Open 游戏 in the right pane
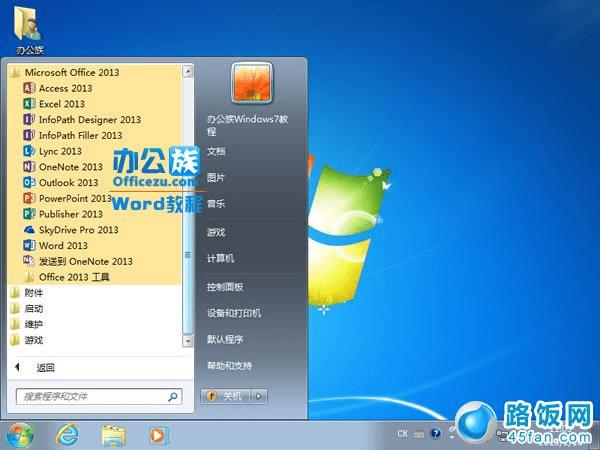 coord(216,232)
